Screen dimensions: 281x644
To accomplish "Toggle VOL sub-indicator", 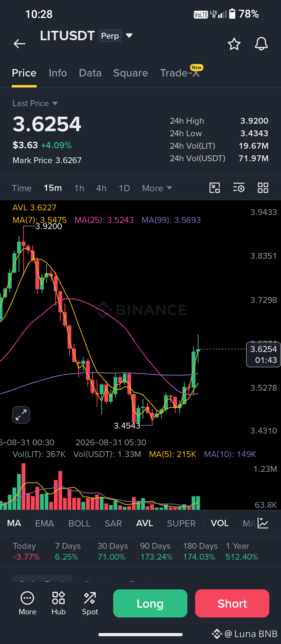I will [219, 523].
